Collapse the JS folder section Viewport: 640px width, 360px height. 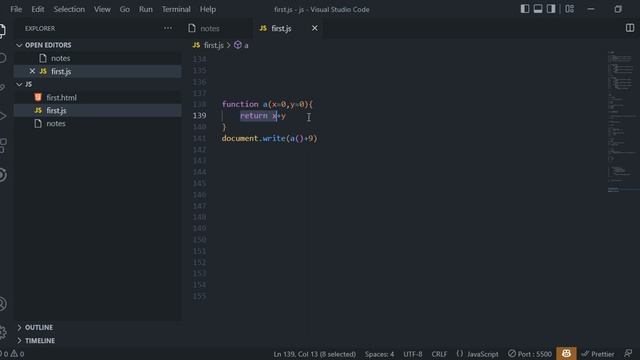24,84
